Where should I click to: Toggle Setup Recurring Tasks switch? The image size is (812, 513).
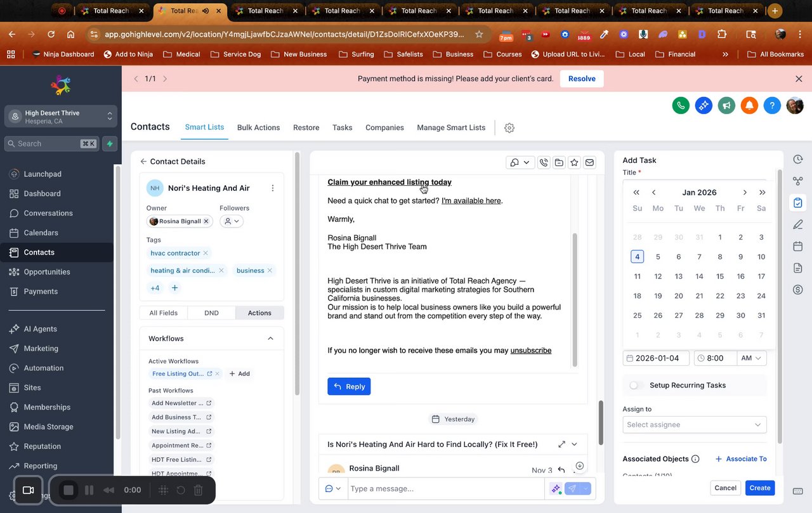(x=636, y=386)
